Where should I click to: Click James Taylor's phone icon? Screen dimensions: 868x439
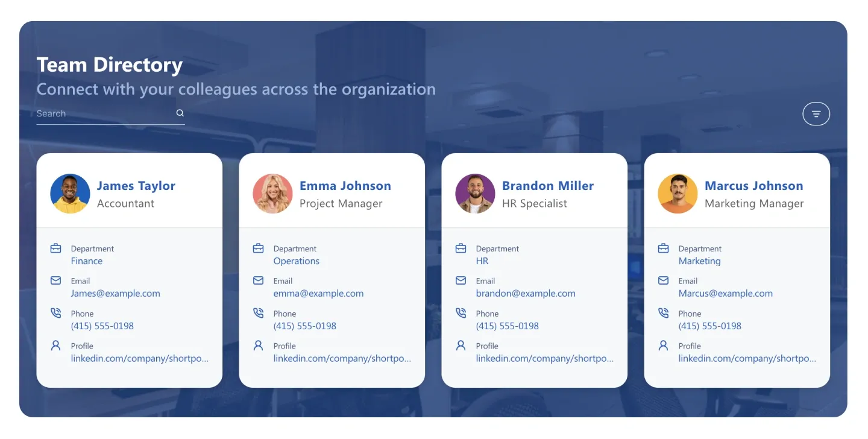click(x=56, y=313)
